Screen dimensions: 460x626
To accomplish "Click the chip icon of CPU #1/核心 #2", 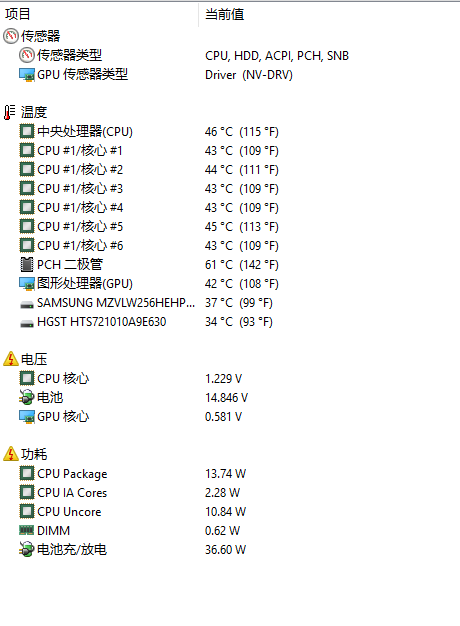I will [x=27, y=169].
